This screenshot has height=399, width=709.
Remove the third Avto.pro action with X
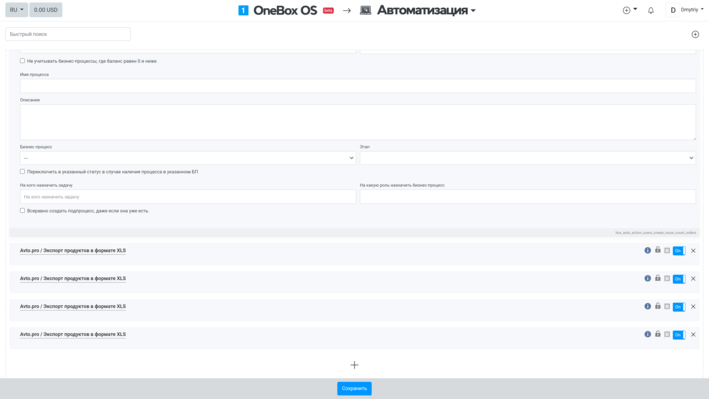[x=693, y=307]
